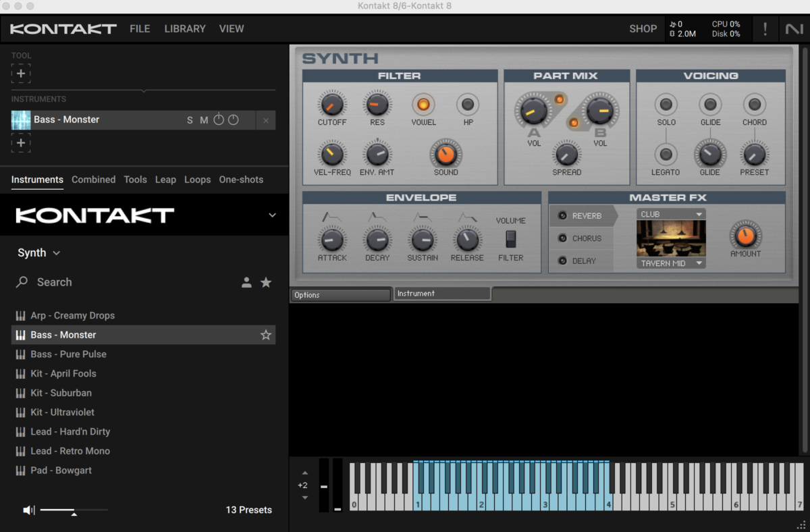The height and width of the screenshot is (532, 810).
Task: Click the Cutoff filter knob
Action: click(331, 105)
